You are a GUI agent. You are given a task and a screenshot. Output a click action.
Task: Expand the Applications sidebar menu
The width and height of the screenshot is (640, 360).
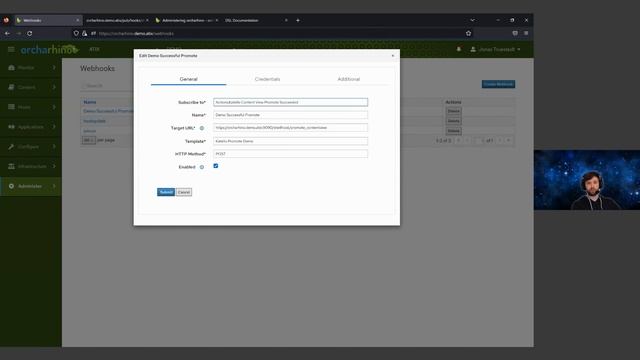point(31,127)
